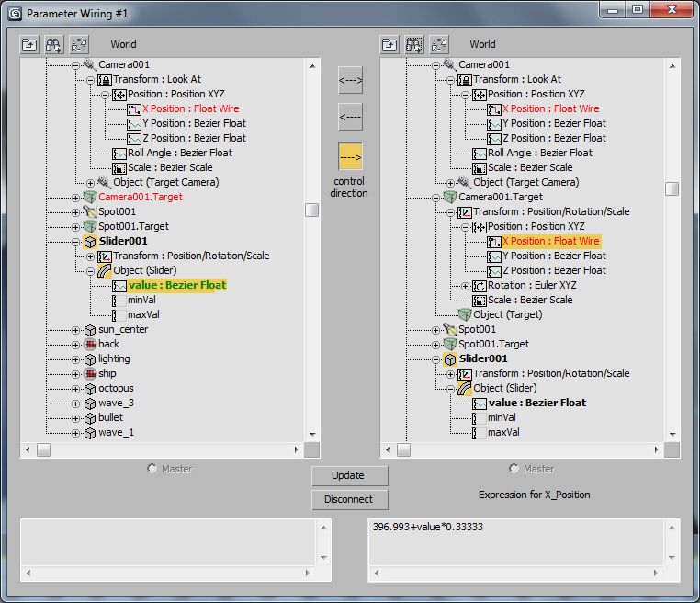700x603 pixels.
Task: Select the Master radio button under right pane
Action: pos(514,469)
